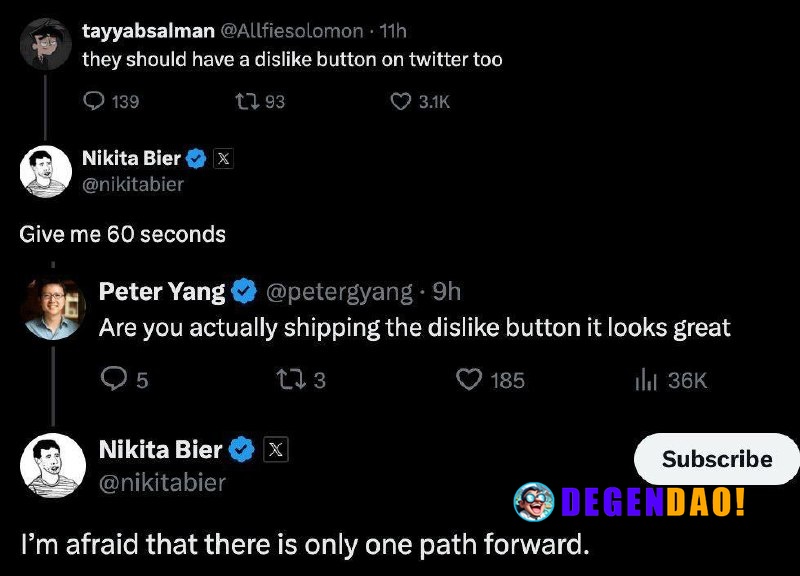The image size is (800, 576).
Task: Click Nikita Bier's blue verified badge
Action: (196, 158)
